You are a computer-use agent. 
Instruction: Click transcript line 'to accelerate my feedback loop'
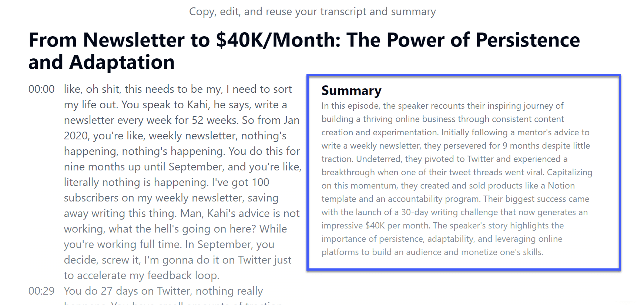coord(141,275)
